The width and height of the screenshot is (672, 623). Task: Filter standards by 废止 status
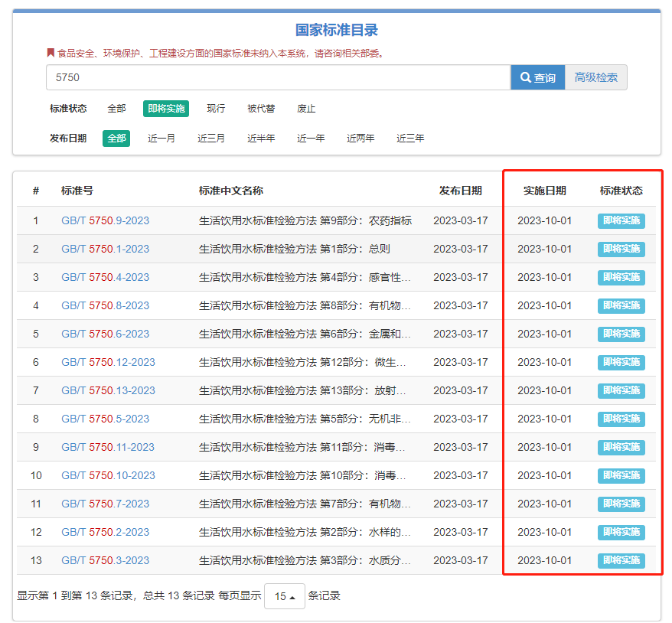306,109
